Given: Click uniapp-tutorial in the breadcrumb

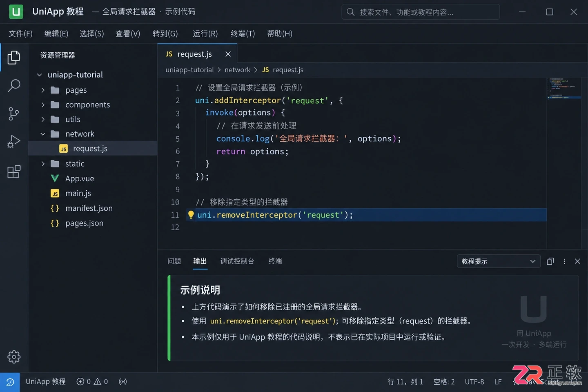Looking at the screenshot, I should tap(189, 70).
